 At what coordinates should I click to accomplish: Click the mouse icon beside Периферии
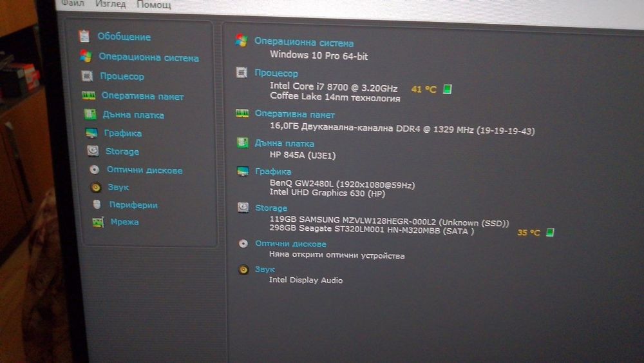(97, 204)
